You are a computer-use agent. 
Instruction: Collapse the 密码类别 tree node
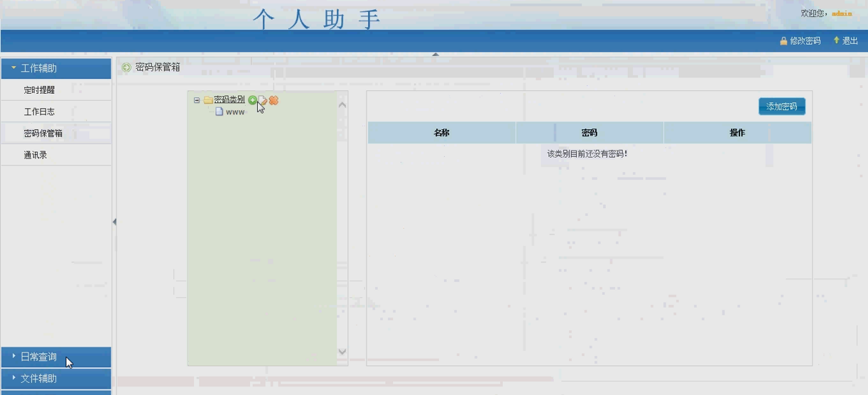pos(197,100)
